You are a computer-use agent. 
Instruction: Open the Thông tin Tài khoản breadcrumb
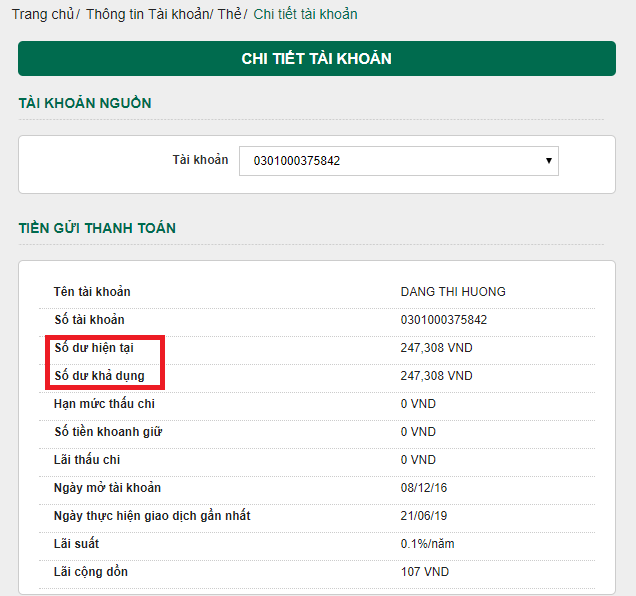(x=147, y=15)
